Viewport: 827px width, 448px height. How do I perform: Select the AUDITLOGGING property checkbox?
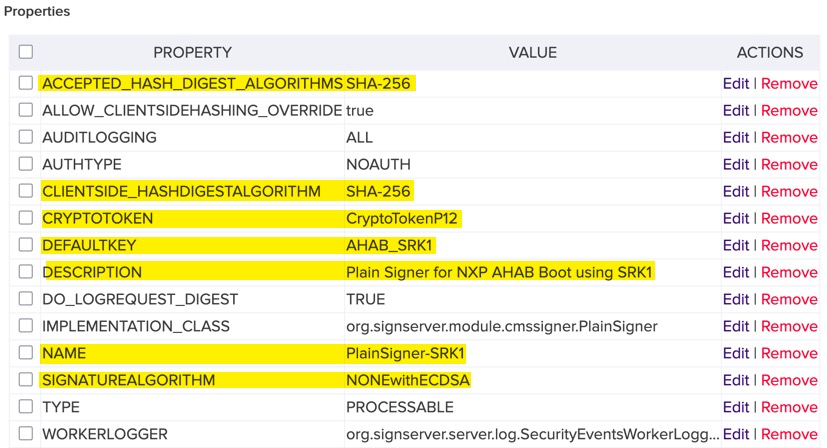26,137
